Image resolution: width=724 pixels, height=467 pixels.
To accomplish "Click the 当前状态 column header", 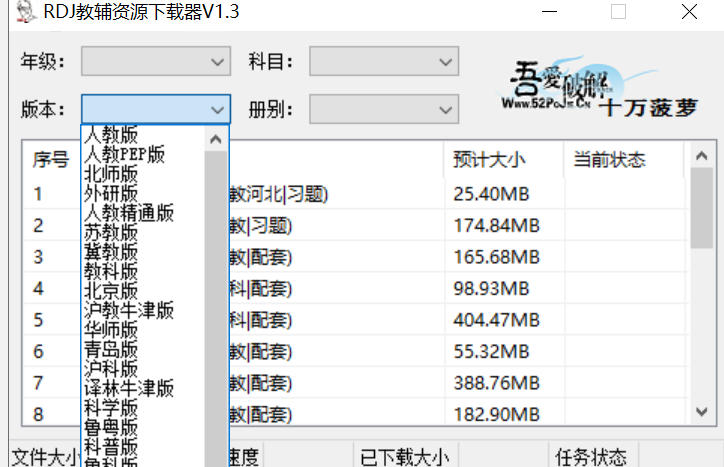I will (x=609, y=160).
